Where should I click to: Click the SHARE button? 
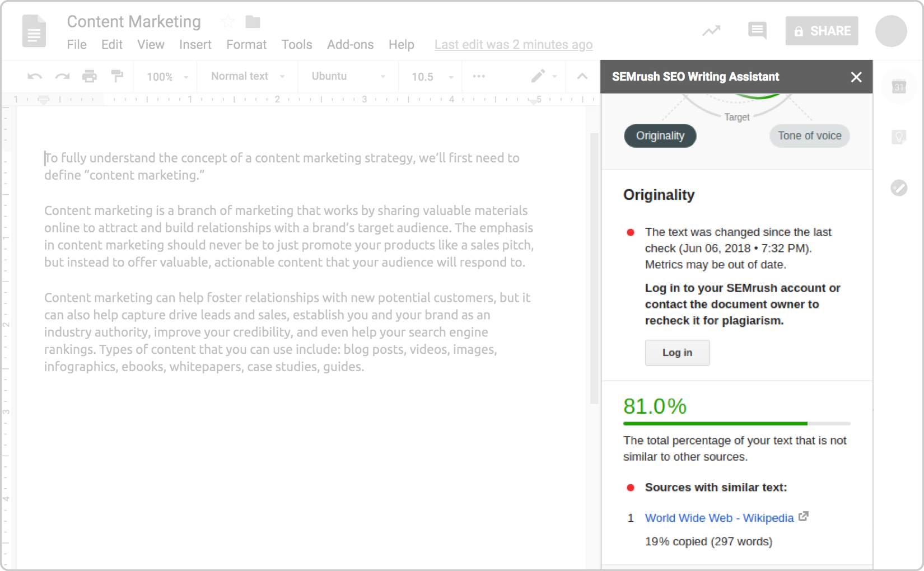pos(822,31)
